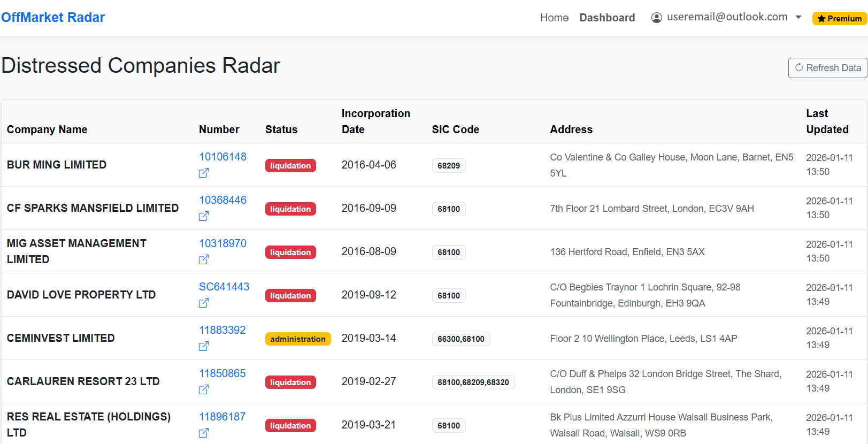Select RES REAL ESTATE (HOLDINGS) LTD name
868x444 pixels.
point(89,425)
